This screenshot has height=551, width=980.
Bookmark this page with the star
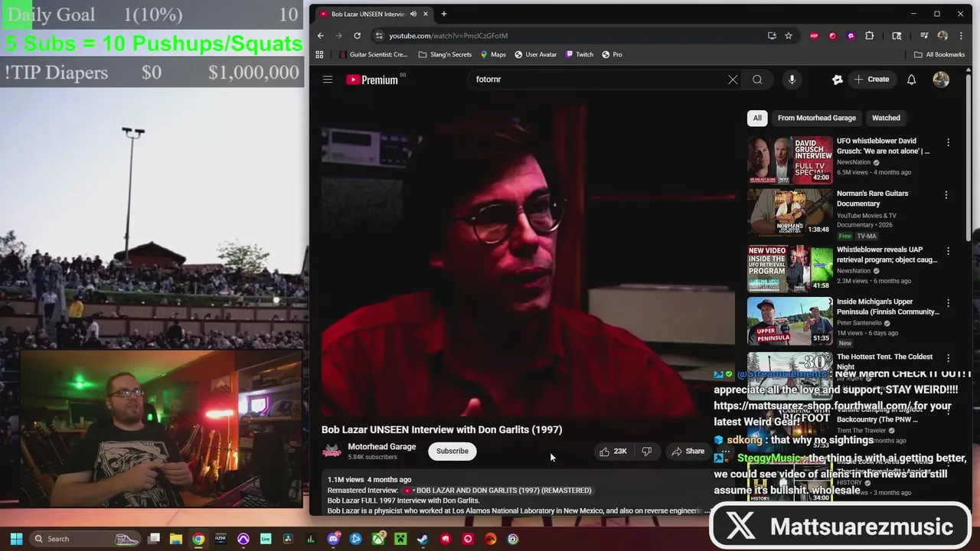[789, 35]
